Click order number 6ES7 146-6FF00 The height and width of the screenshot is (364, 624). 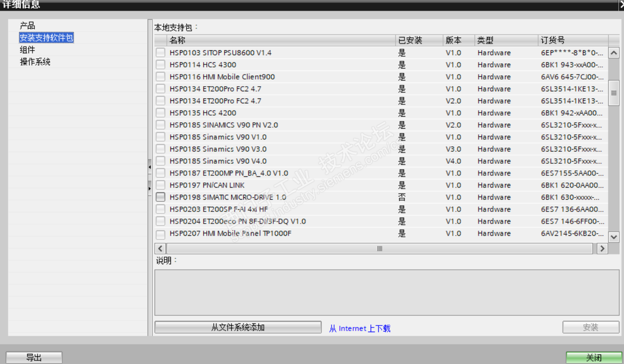coord(572,222)
